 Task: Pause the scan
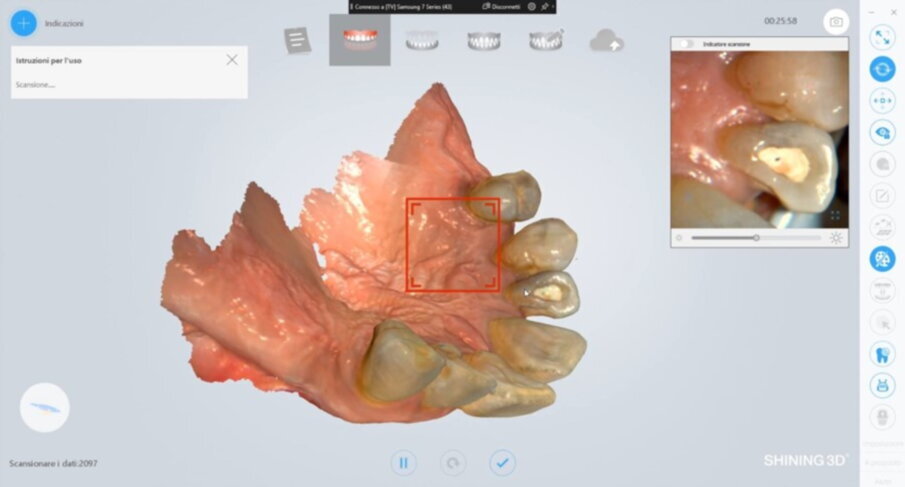pyautogui.click(x=403, y=463)
